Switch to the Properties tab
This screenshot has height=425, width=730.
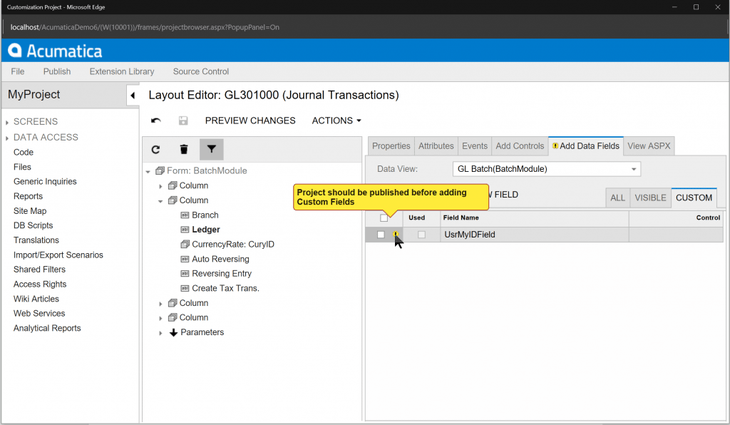coord(391,146)
